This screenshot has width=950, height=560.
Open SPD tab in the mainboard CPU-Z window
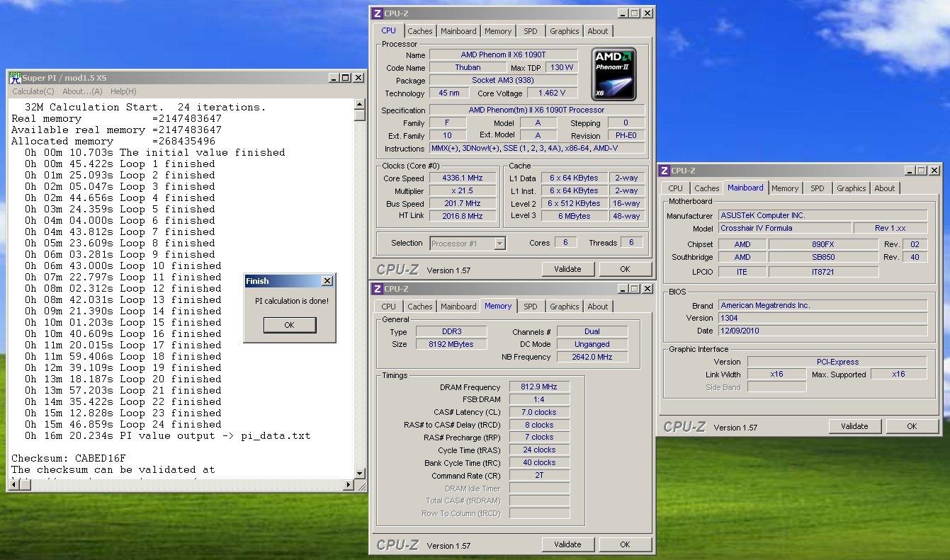(818, 188)
